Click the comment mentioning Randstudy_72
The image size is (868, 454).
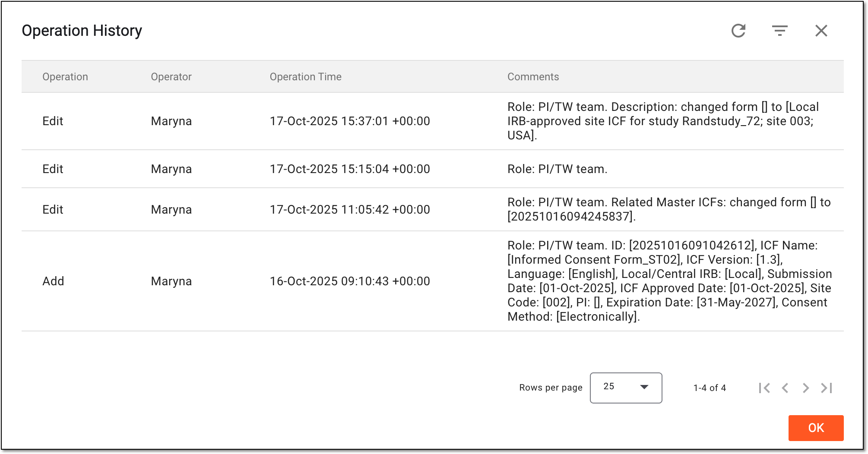[663, 121]
